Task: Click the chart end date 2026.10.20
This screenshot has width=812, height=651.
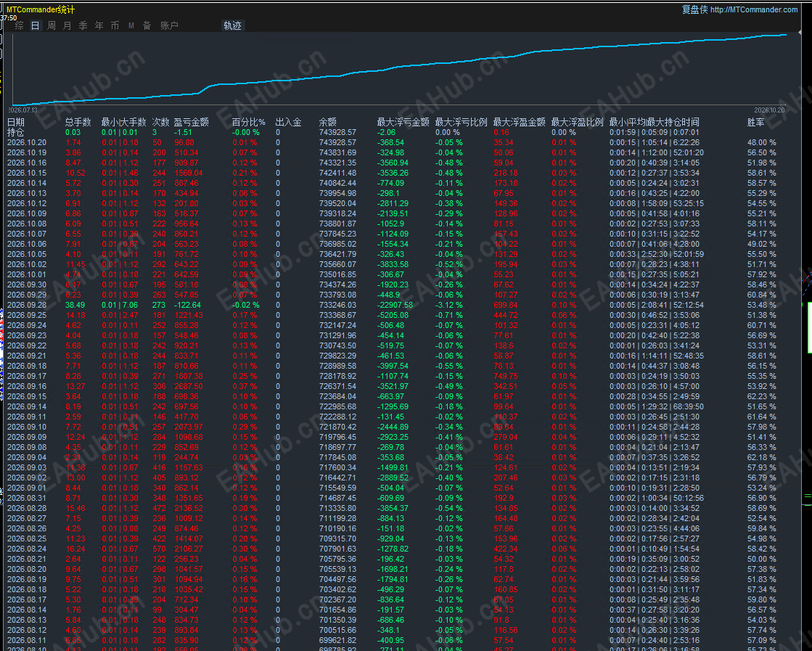Action: pyautogui.click(x=769, y=110)
